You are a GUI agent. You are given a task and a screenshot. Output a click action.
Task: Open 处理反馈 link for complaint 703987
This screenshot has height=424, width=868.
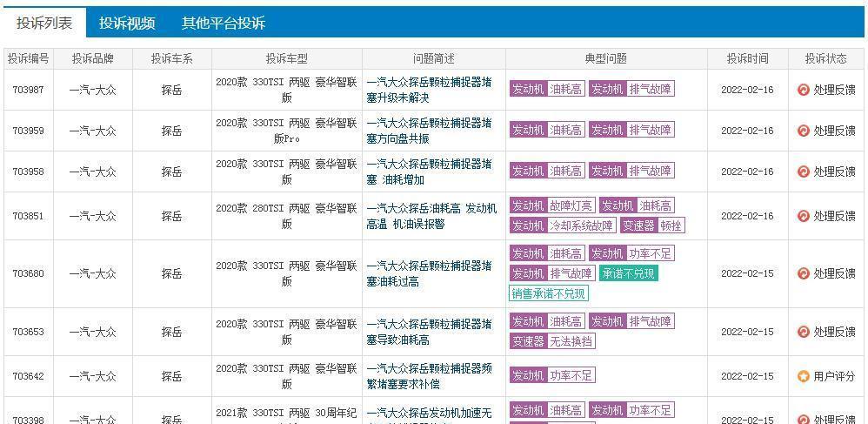coord(834,90)
